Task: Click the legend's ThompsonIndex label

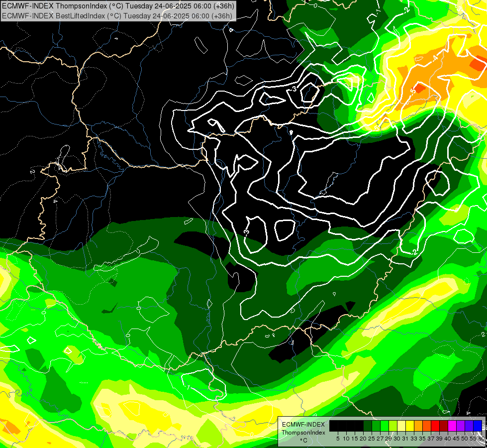Action: click(303, 433)
